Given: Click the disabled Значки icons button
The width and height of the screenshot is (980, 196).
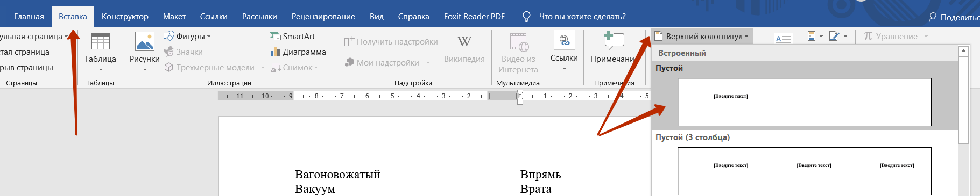Looking at the screenshot, I should point(184,52).
